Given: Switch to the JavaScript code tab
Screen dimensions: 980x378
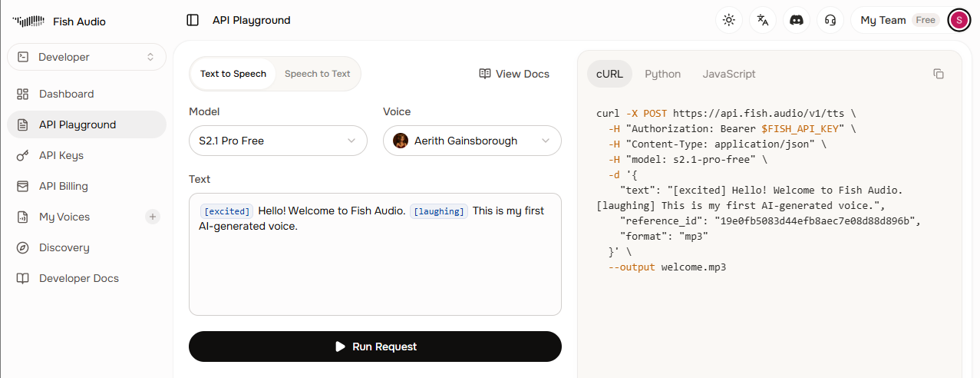Looking at the screenshot, I should click(x=729, y=74).
